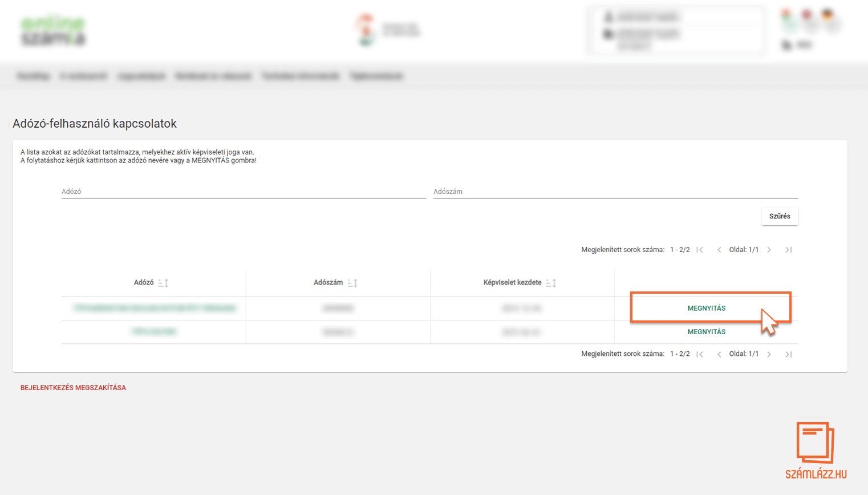Jump to first page in bottom pager
The height and width of the screenshot is (495, 868).
pyautogui.click(x=700, y=354)
